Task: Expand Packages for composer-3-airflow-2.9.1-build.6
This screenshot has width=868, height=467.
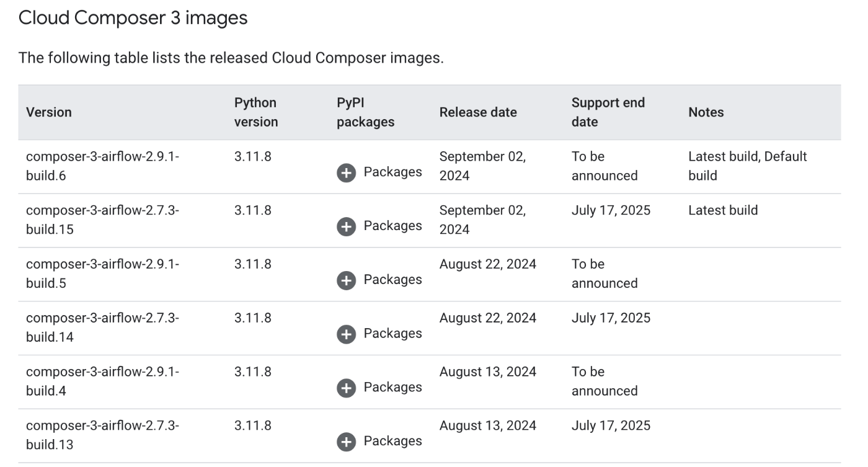Action: [x=379, y=172]
